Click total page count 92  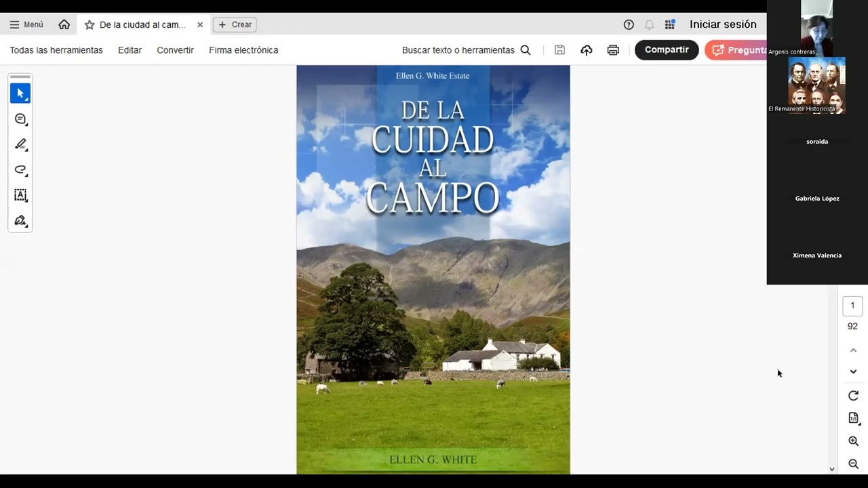(x=852, y=326)
